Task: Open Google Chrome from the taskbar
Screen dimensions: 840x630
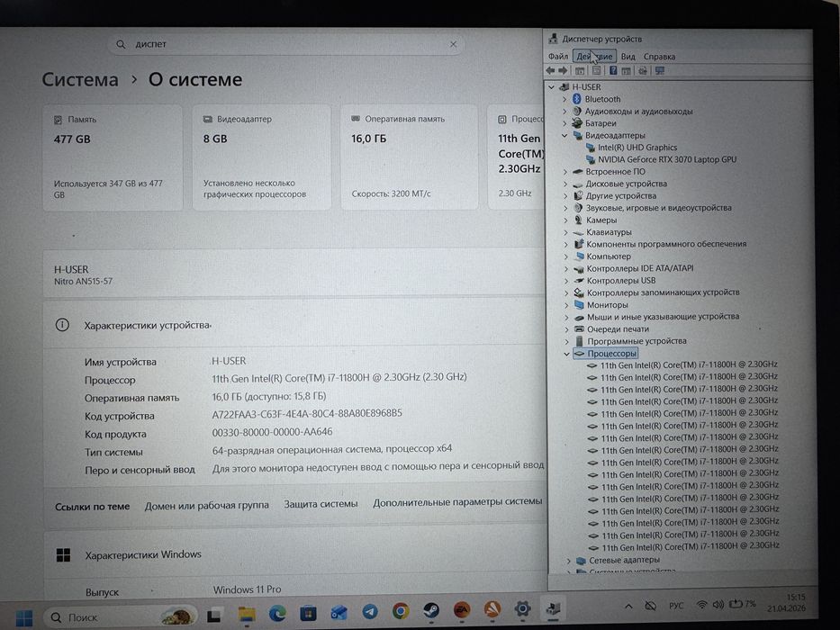Action: click(400, 611)
